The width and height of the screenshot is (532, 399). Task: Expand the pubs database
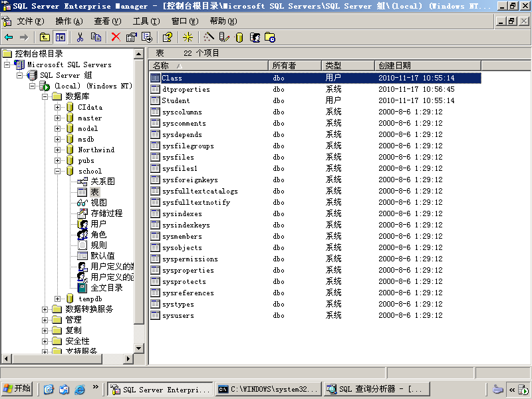57,160
